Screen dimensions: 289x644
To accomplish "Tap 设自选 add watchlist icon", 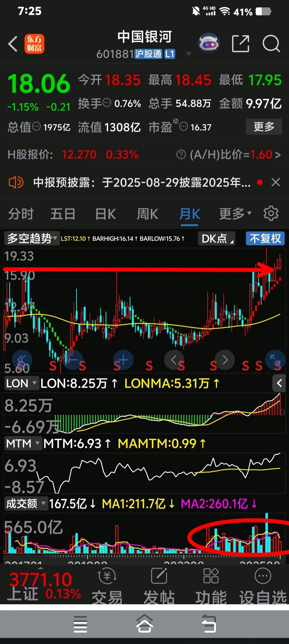I will click(263, 586).
